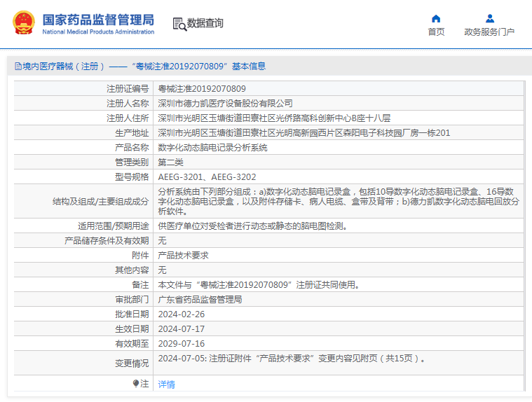Select model value AEEG-3201、AEEG-3202
Image resolution: width=532 pixels, height=402 pixels.
point(207,177)
